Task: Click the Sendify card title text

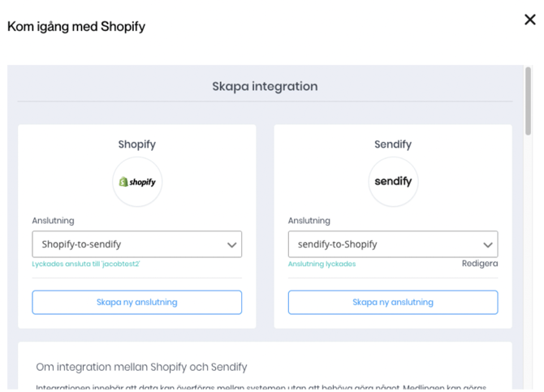Action: pos(393,144)
